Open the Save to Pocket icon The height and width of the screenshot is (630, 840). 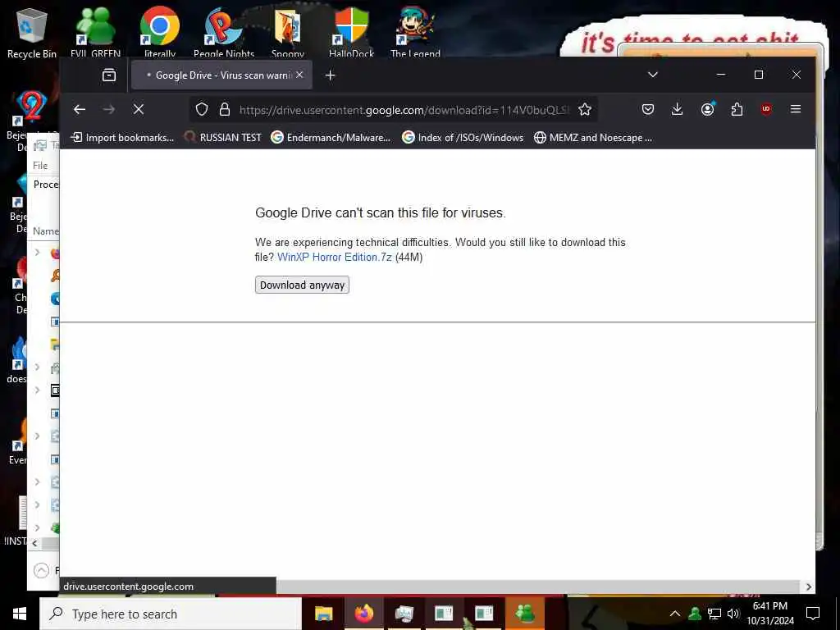[x=648, y=109]
